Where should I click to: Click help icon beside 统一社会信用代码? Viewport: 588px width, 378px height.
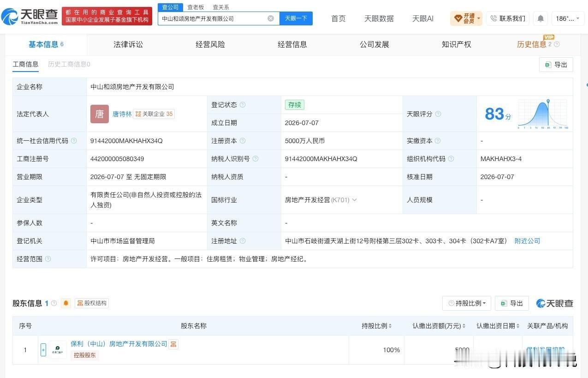(74, 141)
